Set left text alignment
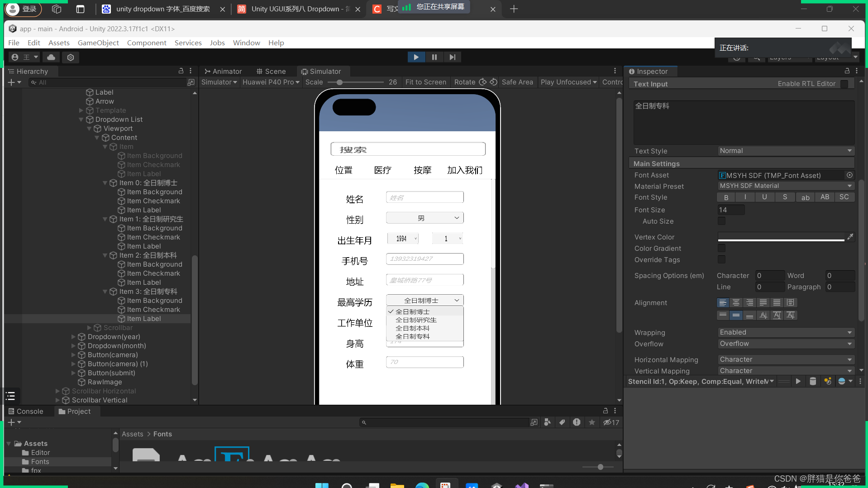This screenshot has height=488, width=868. [x=723, y=302]
